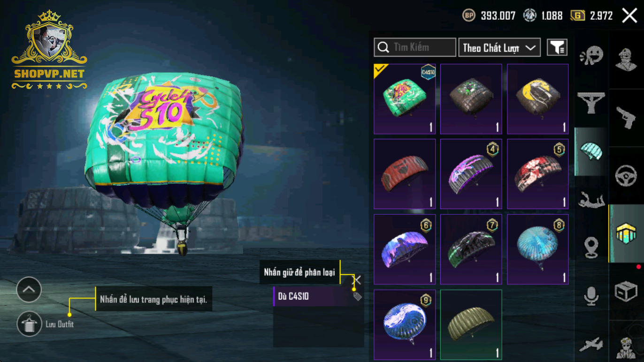Open the map pin marker category
This screenshot has height=362, width=644.
click(x=591, y=247)
